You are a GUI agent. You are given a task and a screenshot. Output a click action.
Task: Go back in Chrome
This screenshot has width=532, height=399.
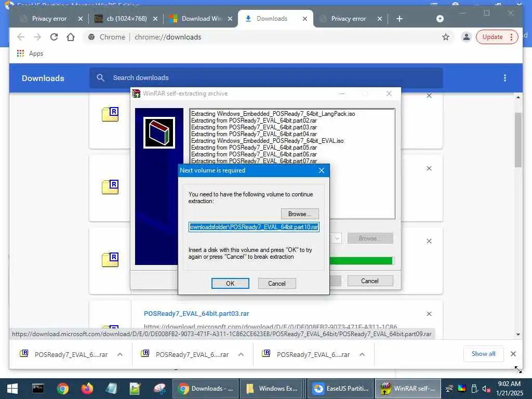[21, 37]
